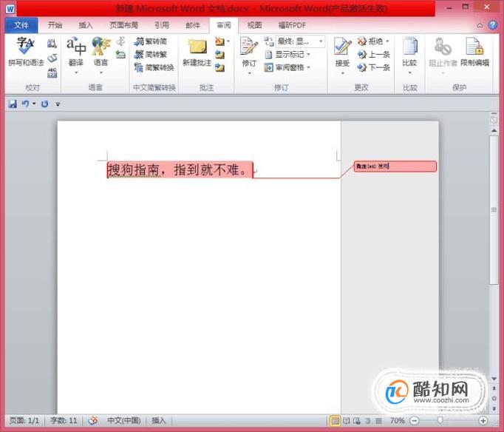Add a comment with 新建批注
504x432 pixels.
click(197, 53)
